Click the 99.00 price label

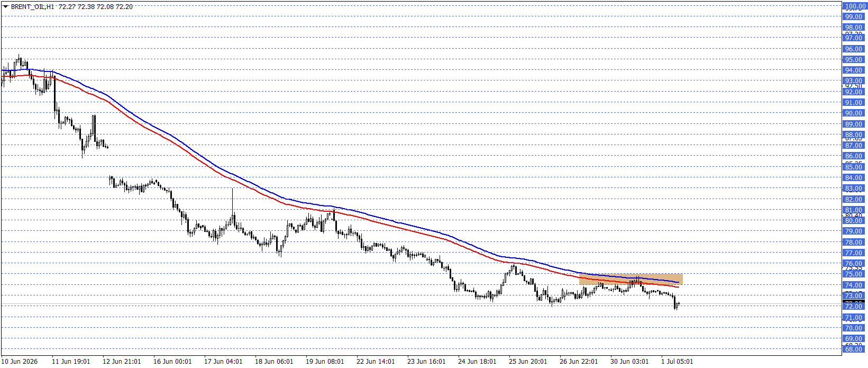coord(853,17)
